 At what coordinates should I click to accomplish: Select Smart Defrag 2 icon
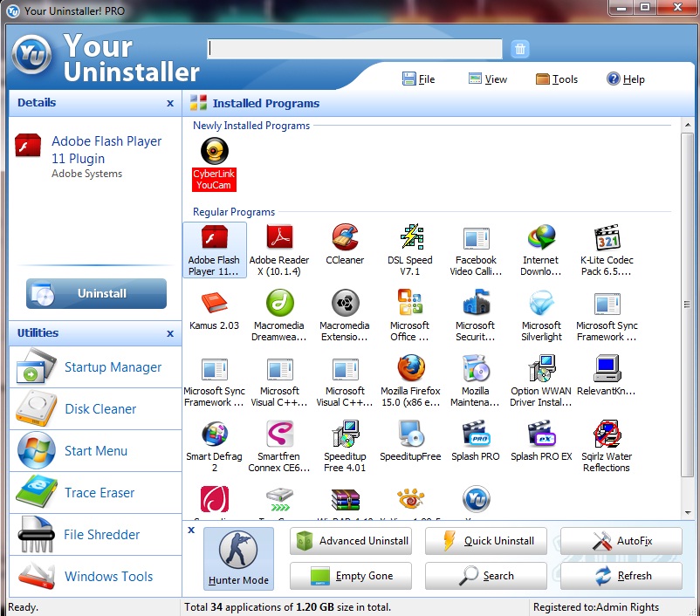pyautogui.click(x=215, y=434)
